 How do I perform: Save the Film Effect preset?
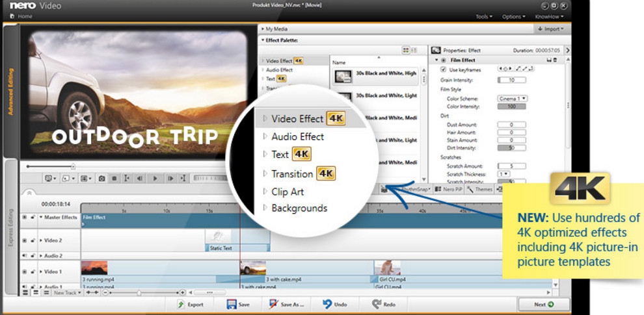(549, 60)
